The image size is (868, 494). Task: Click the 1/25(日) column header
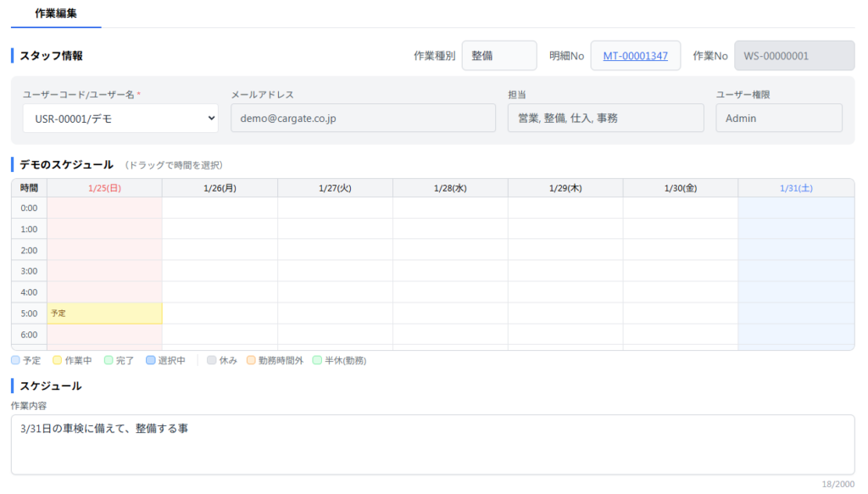click(104, 188)
